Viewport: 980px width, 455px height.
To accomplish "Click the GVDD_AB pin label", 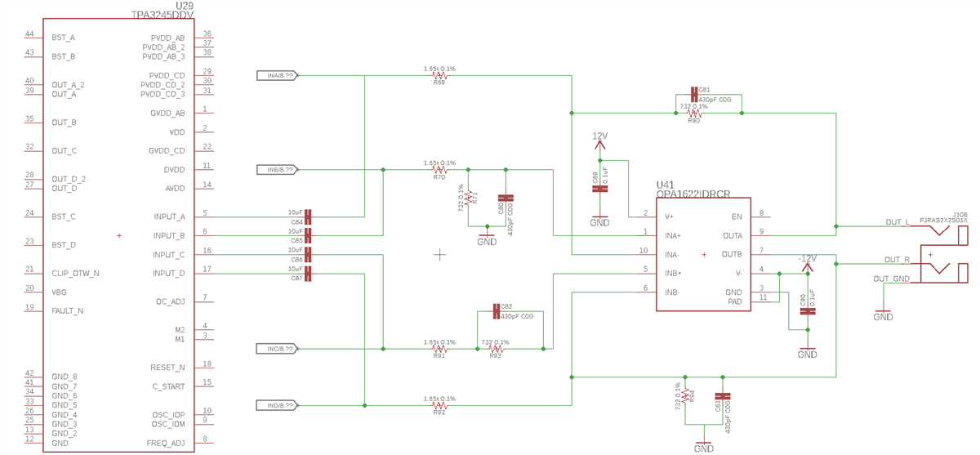I will point(167,114).
